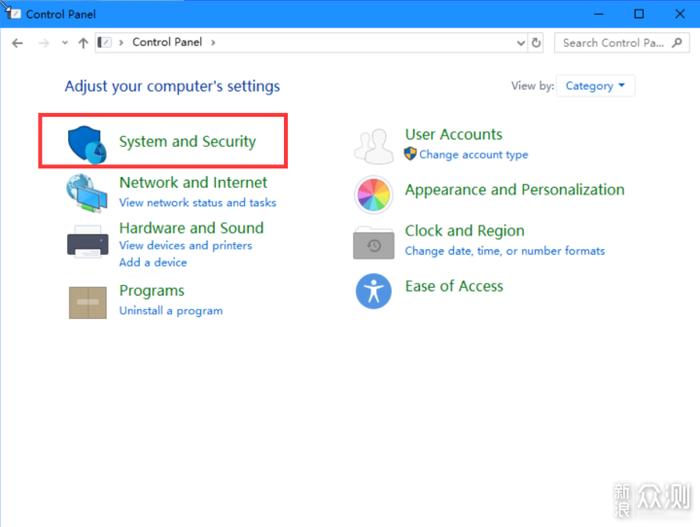Click the Network and Internet globe icon

click(x=87, y=193)
